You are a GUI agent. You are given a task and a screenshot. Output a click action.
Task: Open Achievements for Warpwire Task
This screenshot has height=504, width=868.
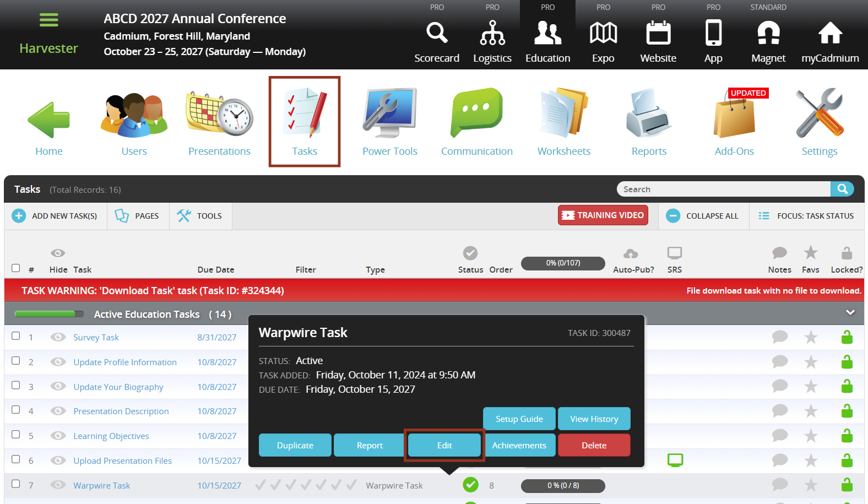[519, 445]
